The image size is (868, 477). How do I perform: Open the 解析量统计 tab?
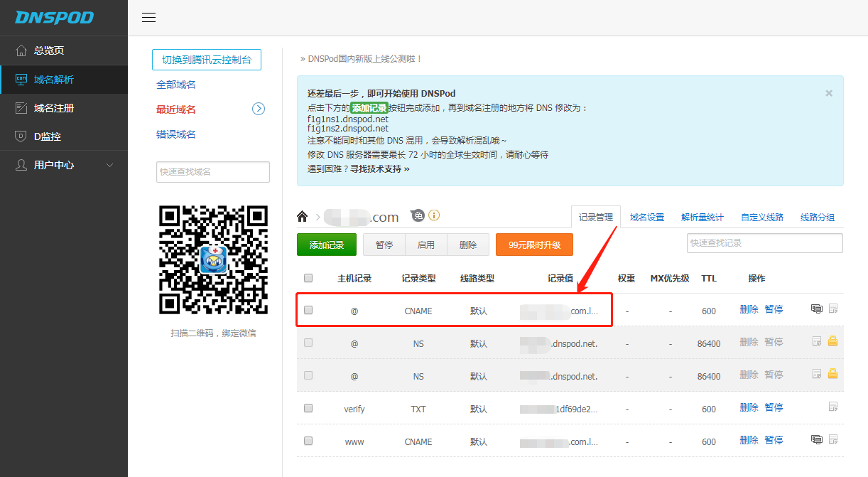tap(702, 217)
